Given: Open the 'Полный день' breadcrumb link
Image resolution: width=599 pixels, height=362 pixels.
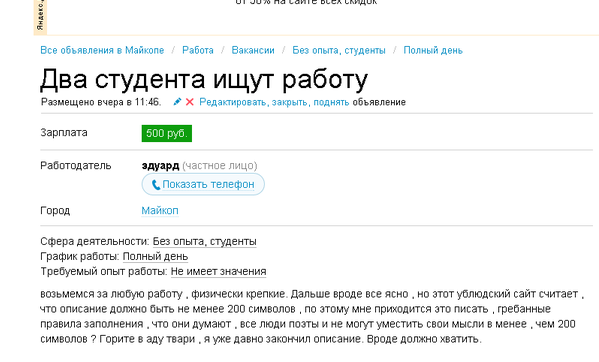Looking at the screenshot, I should (433, 50).
